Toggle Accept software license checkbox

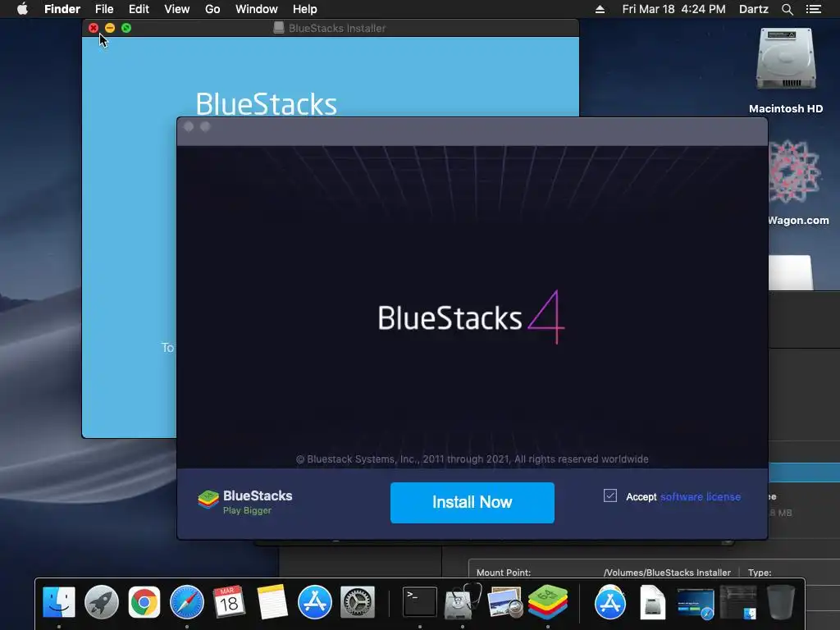tap(610, 495)
